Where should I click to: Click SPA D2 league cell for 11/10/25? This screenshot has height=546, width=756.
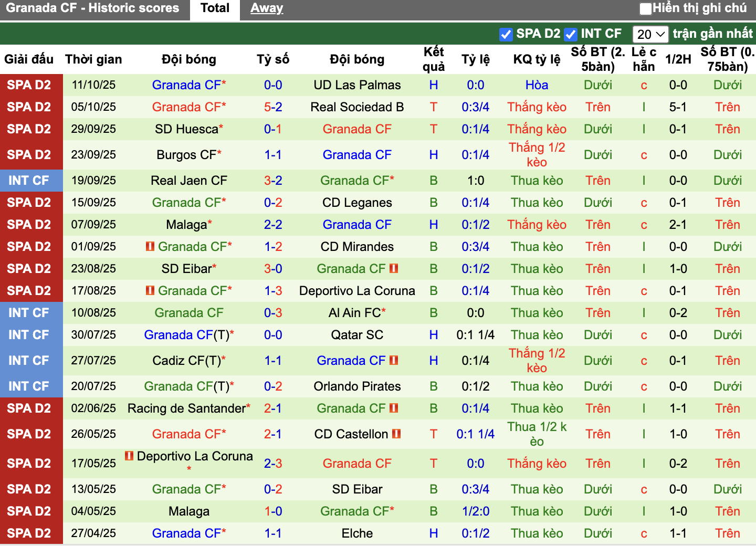coord(31,85)
